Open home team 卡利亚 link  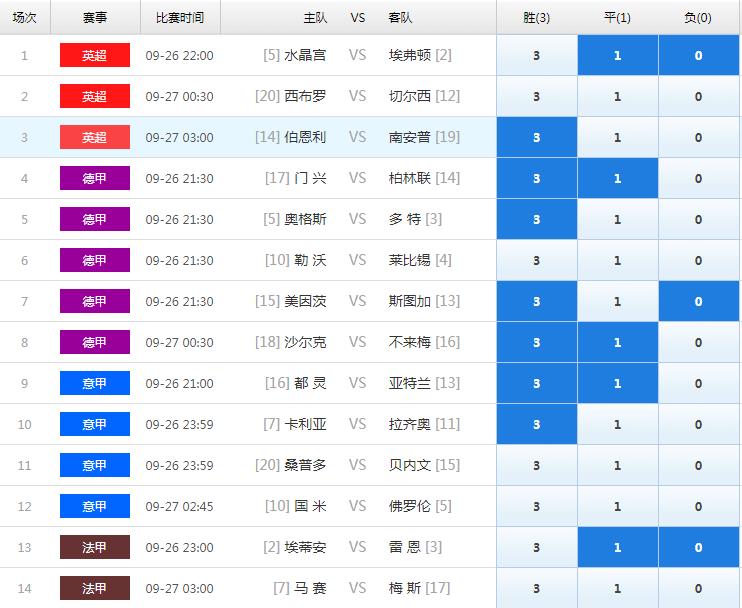click(x=305, y=424)
